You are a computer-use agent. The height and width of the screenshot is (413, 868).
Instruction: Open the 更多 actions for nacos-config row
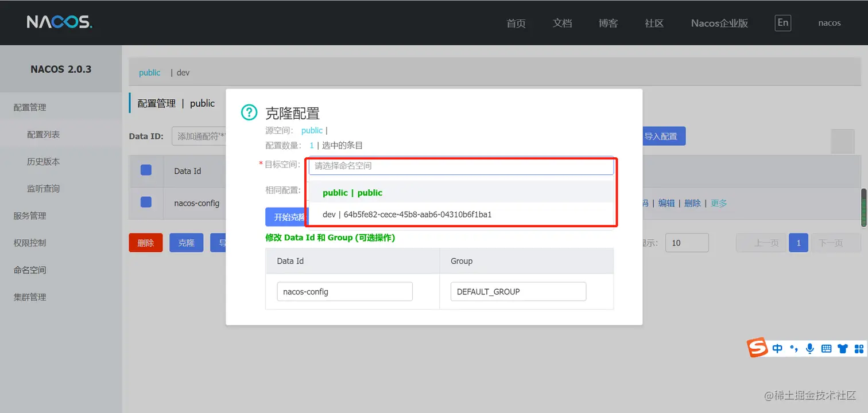(719, 203)
